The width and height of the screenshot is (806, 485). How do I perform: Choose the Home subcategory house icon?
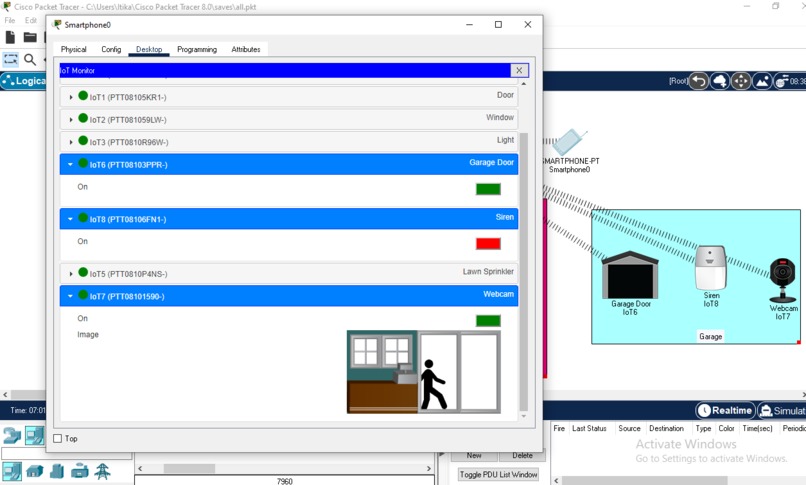[x=34, y=471]
